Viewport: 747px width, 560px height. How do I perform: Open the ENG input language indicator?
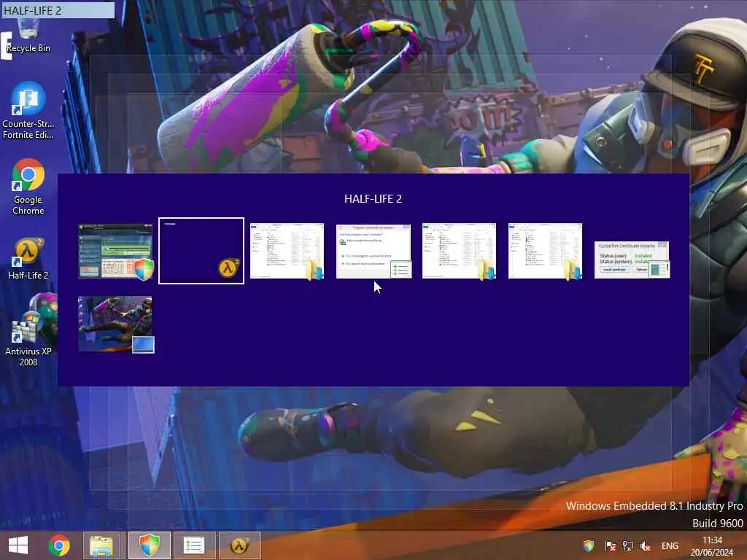coord(670,546)
